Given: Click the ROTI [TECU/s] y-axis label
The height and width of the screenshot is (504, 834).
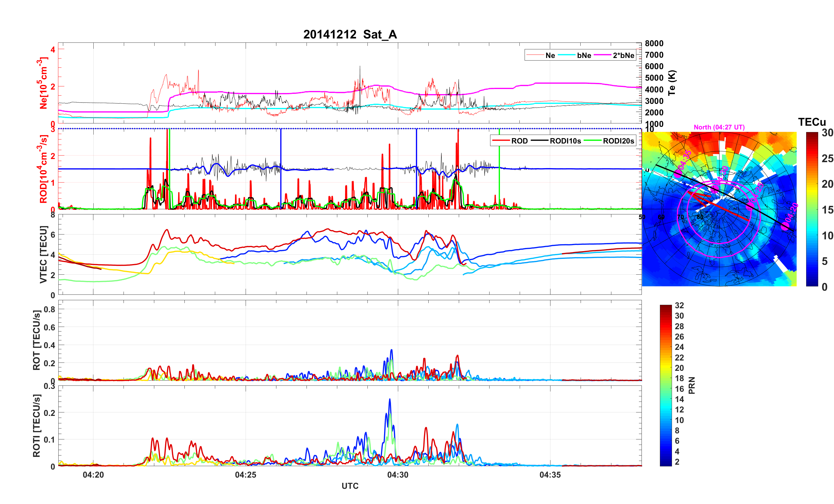Looking at the screenshot, I should 36,426.
